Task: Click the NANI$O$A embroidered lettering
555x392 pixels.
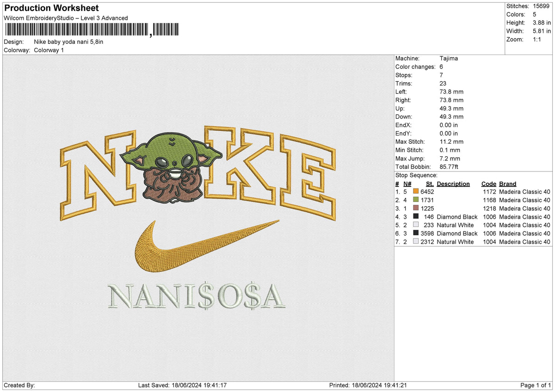Action: coord(197,296)
